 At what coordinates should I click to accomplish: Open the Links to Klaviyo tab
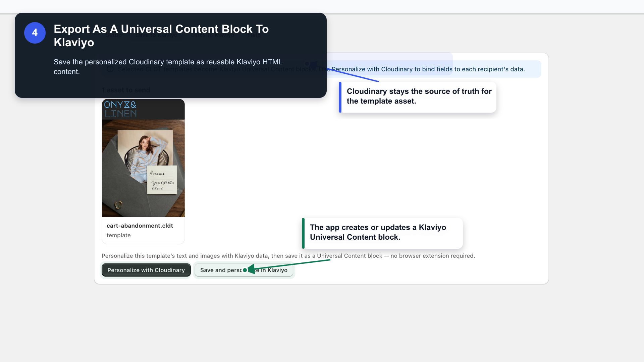click(x=213, y=35)
